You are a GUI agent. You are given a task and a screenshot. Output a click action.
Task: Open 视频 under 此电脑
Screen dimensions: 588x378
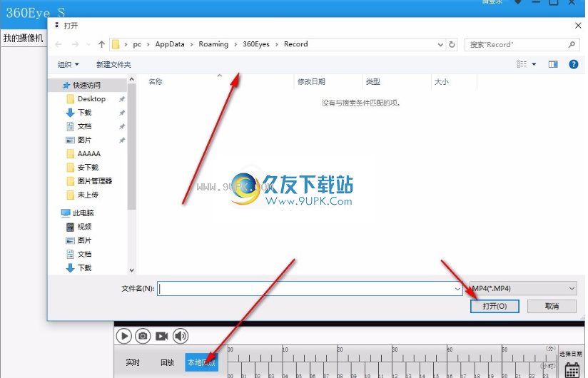tap(85, 227)
